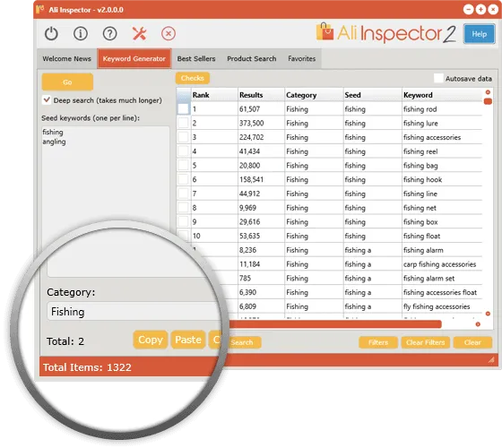502x448 pixels.
Task: Open the Product Search tab
Action: pyautogui.click(x=252, y=59)
